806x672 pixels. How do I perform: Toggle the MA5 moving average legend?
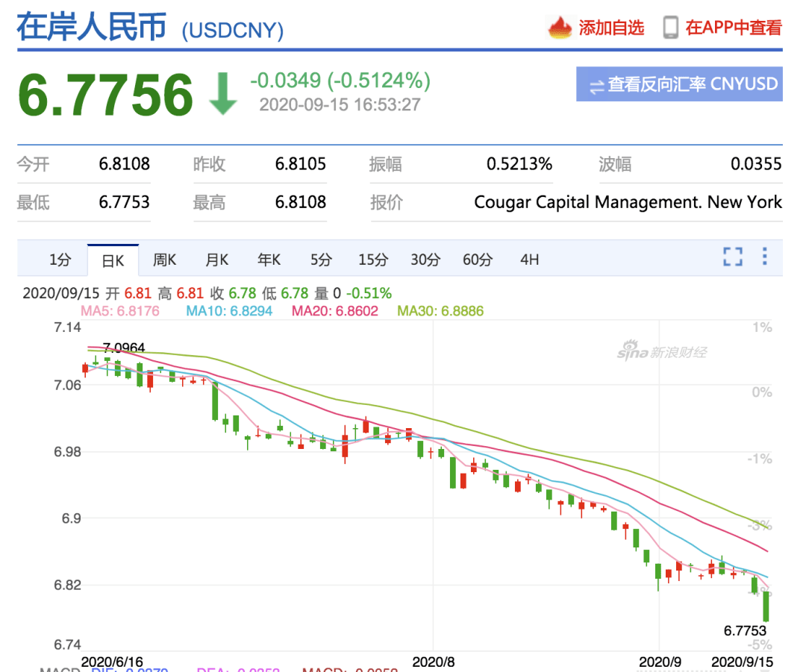click(119, 311)
